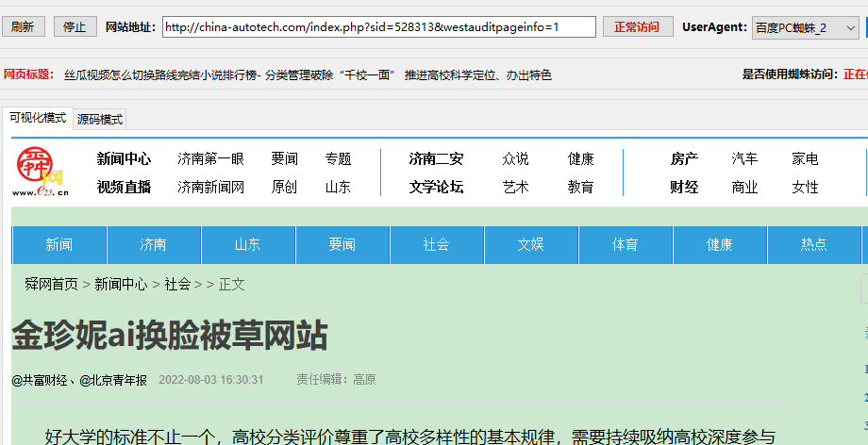Click the 正常访问 button
The height and width of the screenshot is (445, 868).
tap(638, 26)
